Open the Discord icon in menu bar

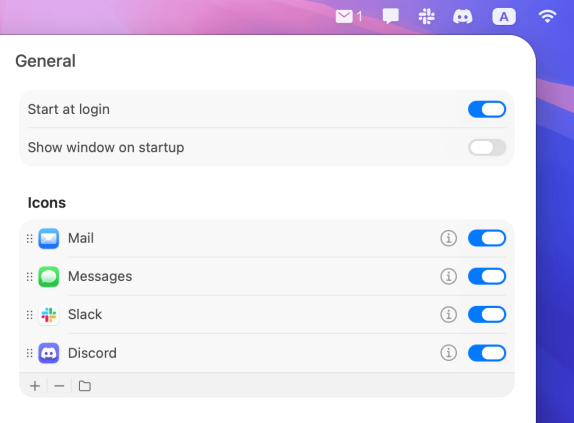click(463, 17)
